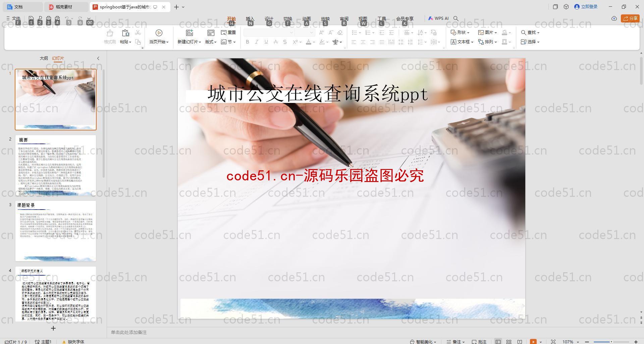Viewport: 644px width, 344px height.
Task: Toggle justify text alignment
Action: click(x=382, y=42)
